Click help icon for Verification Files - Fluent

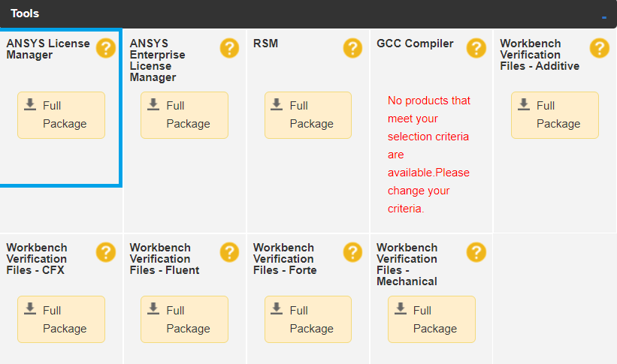tap(229, 252)
